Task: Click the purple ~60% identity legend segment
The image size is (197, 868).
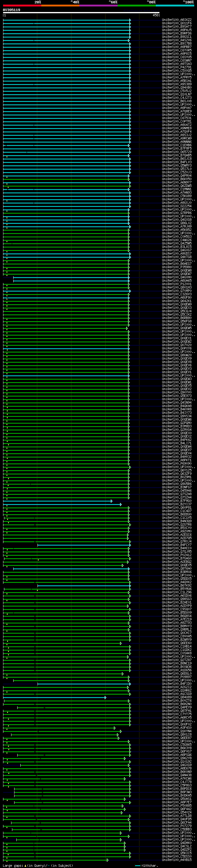Action: pyautogui.click(x=99, y=6)
